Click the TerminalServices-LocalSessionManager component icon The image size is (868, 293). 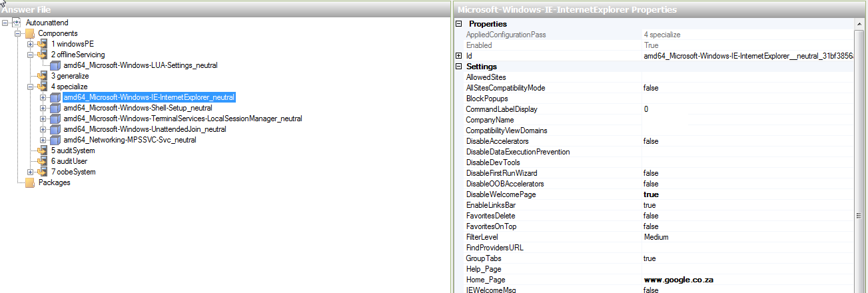[x=55, y=119]
